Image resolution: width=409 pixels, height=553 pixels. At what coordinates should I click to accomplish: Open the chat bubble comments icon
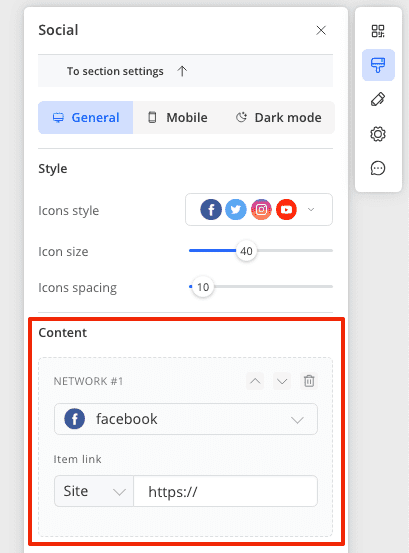(x=378, y=168)
